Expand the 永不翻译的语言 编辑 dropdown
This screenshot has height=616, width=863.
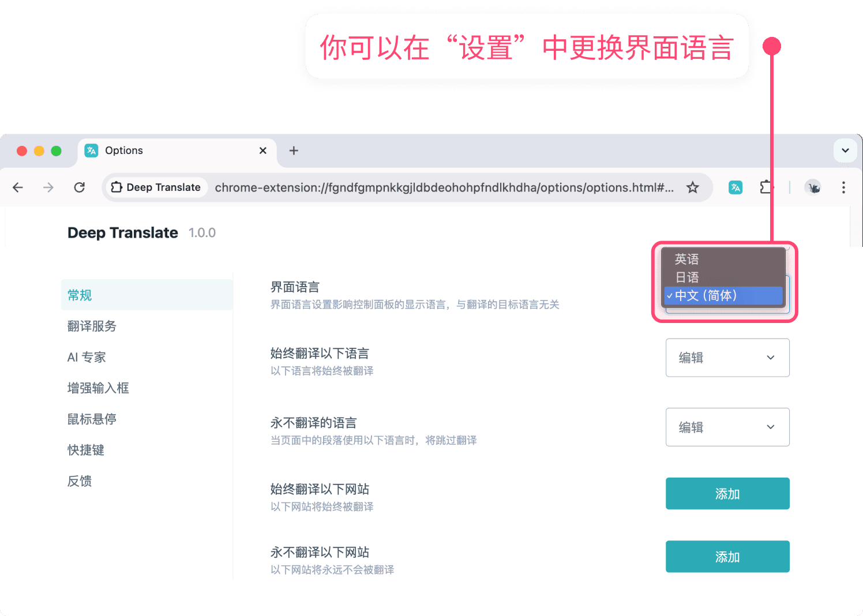coord(727,427)
